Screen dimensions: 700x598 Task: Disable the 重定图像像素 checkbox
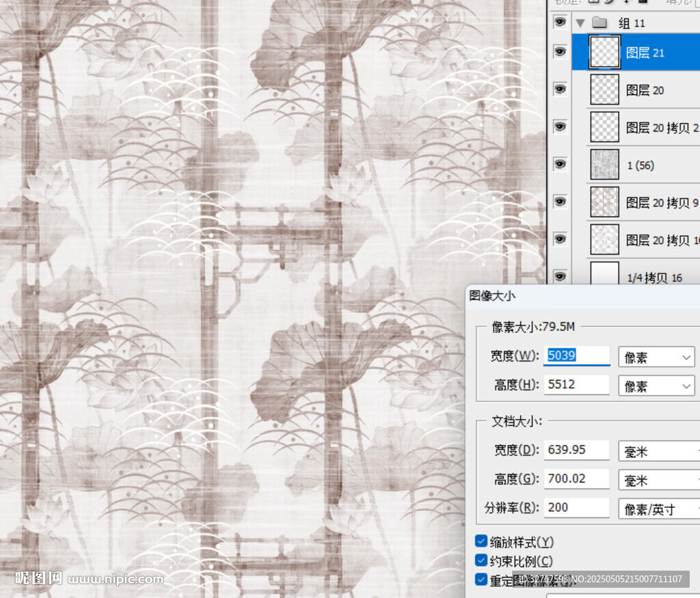481,580
